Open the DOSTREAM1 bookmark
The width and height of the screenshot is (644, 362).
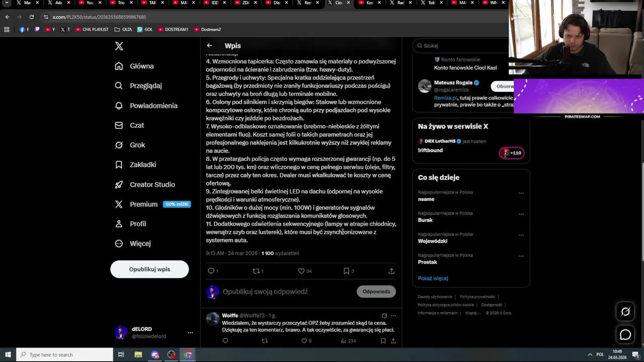pyautogui.click(x=173, y=29)
